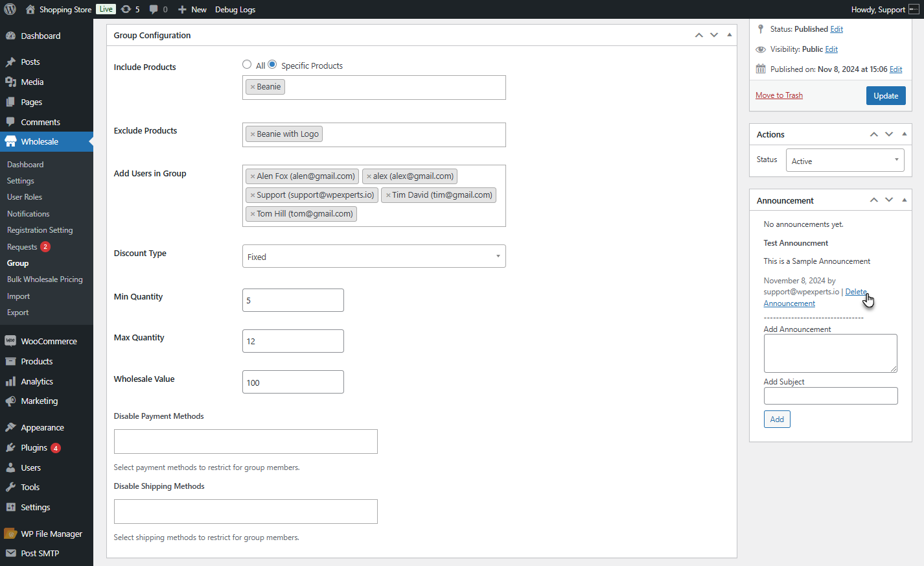The image size is (924, 566).
Task: Select the Specific Products radio button
Action: 273,65
